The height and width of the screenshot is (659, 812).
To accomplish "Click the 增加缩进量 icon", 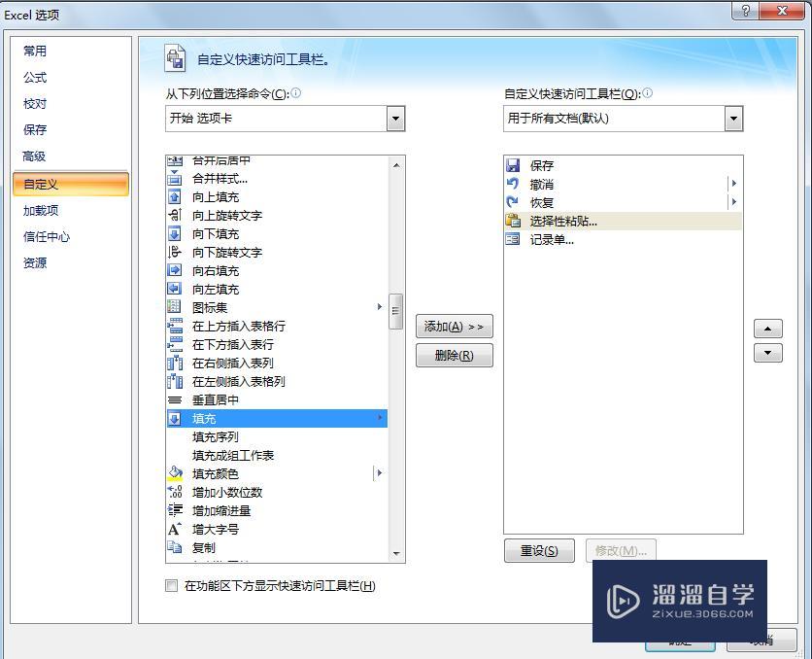I will coord(175,510).
